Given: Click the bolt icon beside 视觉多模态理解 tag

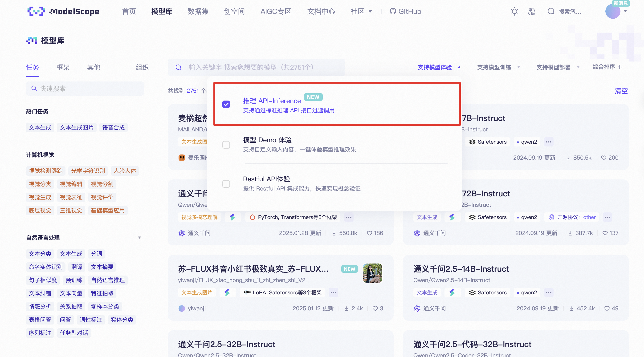Looking at the screenshot, I should pos(232,217).
